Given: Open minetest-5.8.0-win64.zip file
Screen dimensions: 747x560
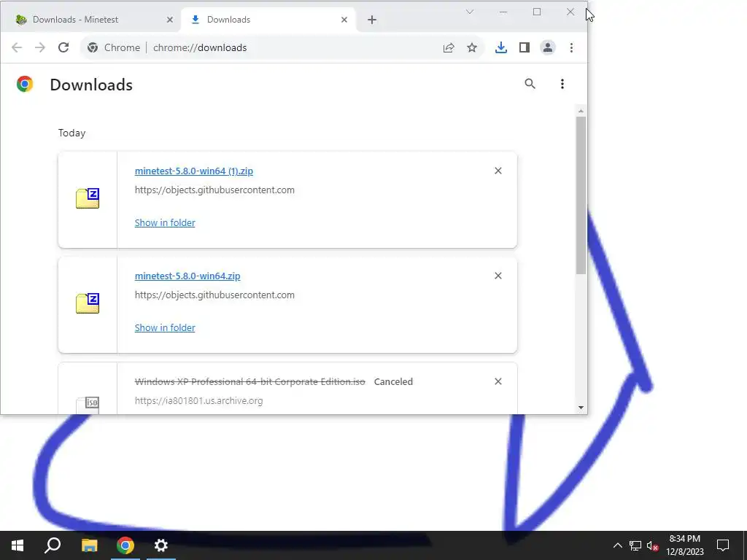Looking at the screenshot, I should [x=187, y=276].
